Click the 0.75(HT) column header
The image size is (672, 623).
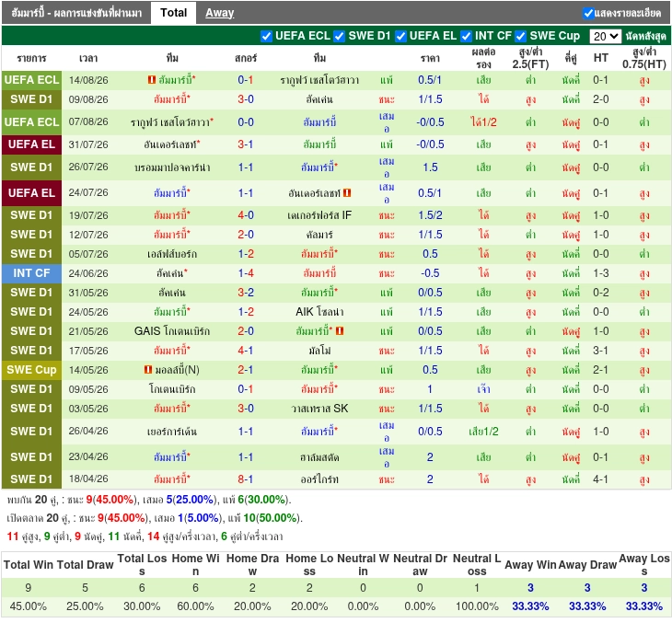(644, 58)
